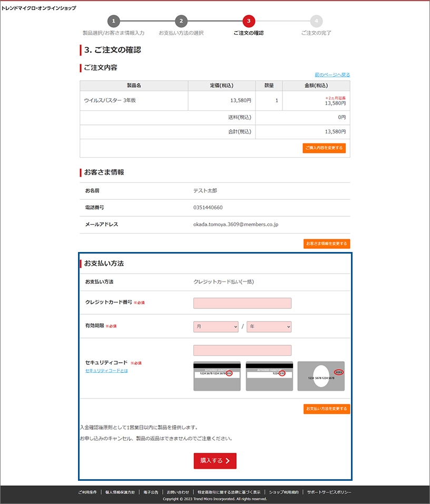This screenshot has height=504, width=430.
Task: Open サポートサービスポリシー footer link
Action: point(329,492)
